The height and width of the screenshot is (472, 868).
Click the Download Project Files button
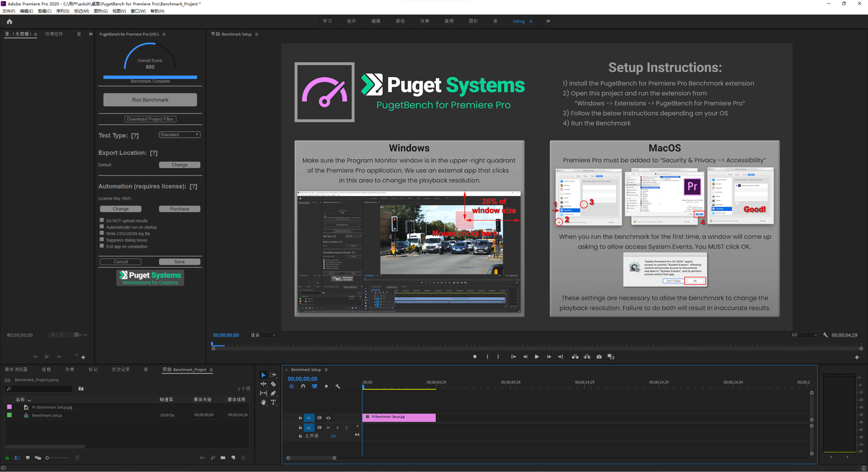(x=150, y=119)
